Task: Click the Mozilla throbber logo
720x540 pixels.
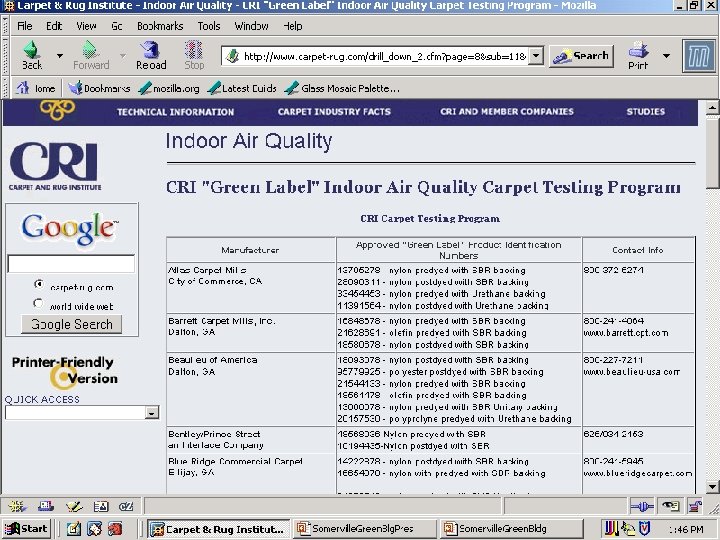Action: (699, 56)
